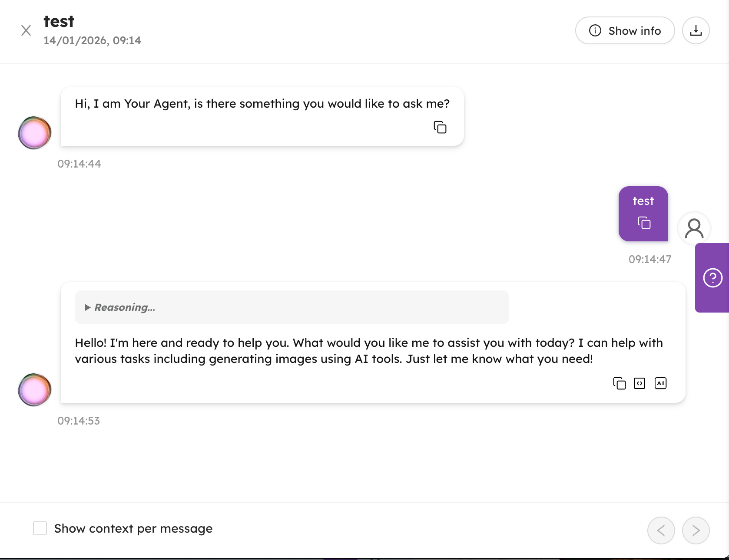The image size is (729, 560).
Task: Download the conversation transcript
Action: coord(696,30)
